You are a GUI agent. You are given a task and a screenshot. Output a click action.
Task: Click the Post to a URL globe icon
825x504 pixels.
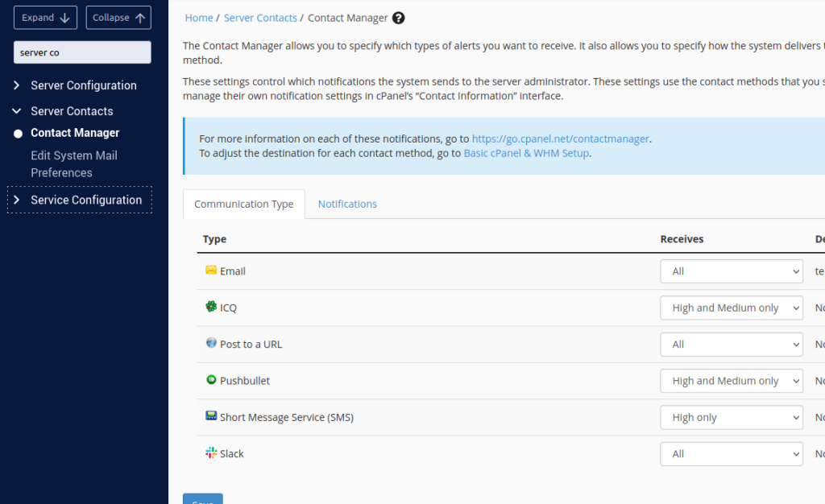click(211, 343)
